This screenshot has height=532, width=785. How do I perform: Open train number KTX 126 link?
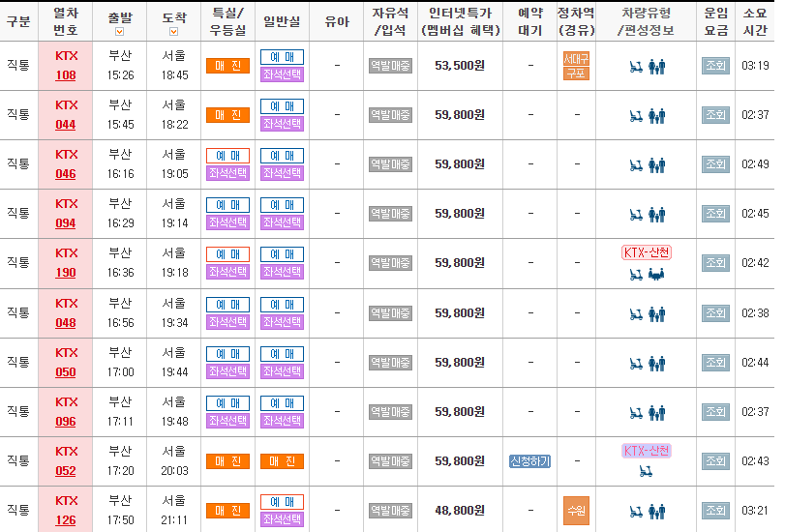[66, 520]
